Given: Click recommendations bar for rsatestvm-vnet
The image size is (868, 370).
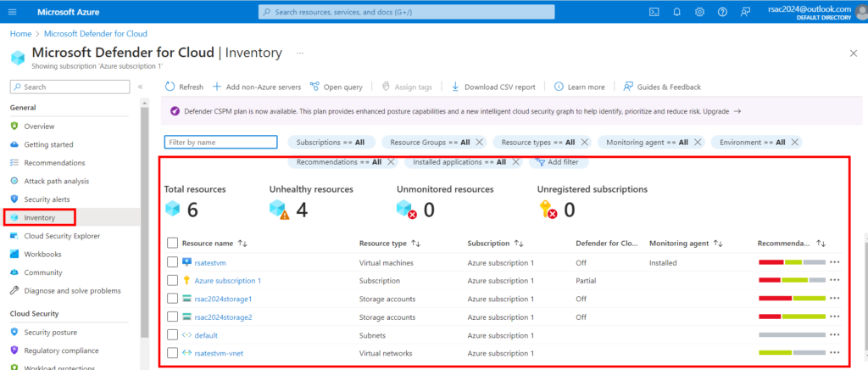Looking at the screenshot, I should tap(793, 353).
